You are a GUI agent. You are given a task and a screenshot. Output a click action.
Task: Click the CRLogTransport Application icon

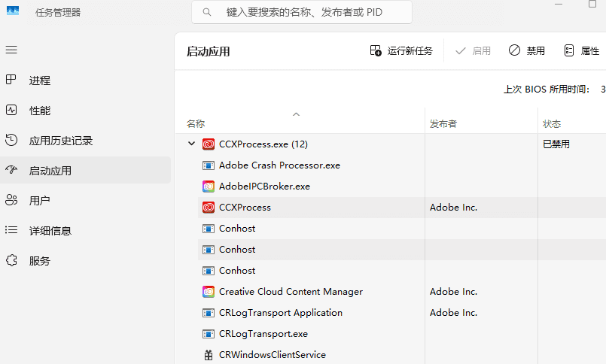[209, 313]
